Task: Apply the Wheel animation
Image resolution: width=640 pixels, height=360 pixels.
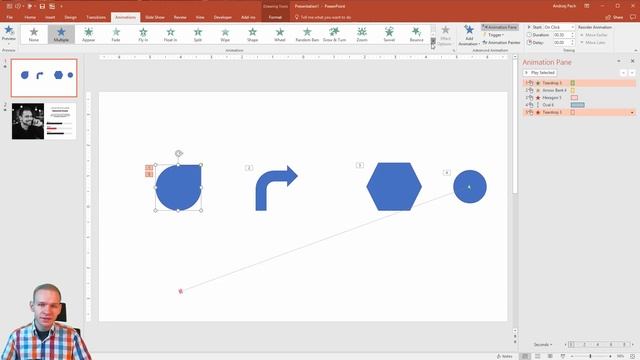Action: (x=280, y=34)
